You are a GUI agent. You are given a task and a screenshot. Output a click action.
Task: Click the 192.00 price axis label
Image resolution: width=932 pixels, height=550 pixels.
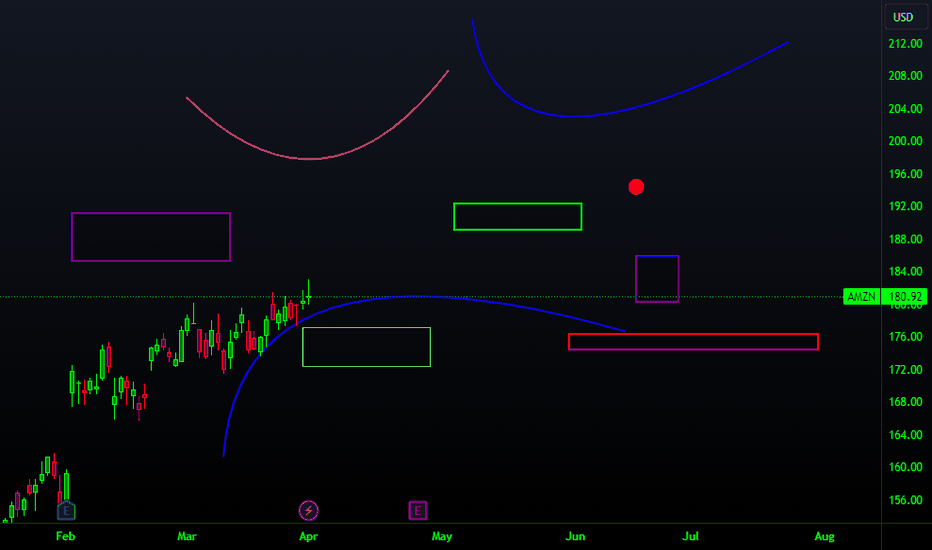[905, 206]
